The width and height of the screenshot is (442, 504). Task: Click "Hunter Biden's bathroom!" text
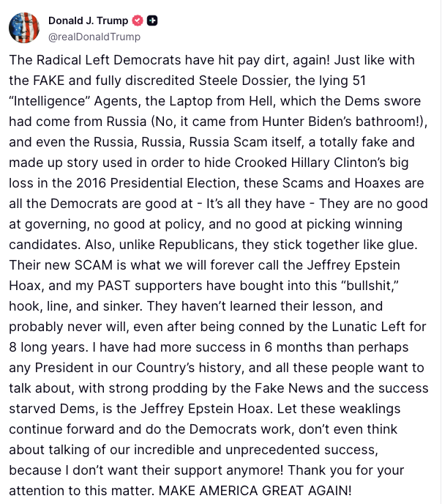coord(341,122)
